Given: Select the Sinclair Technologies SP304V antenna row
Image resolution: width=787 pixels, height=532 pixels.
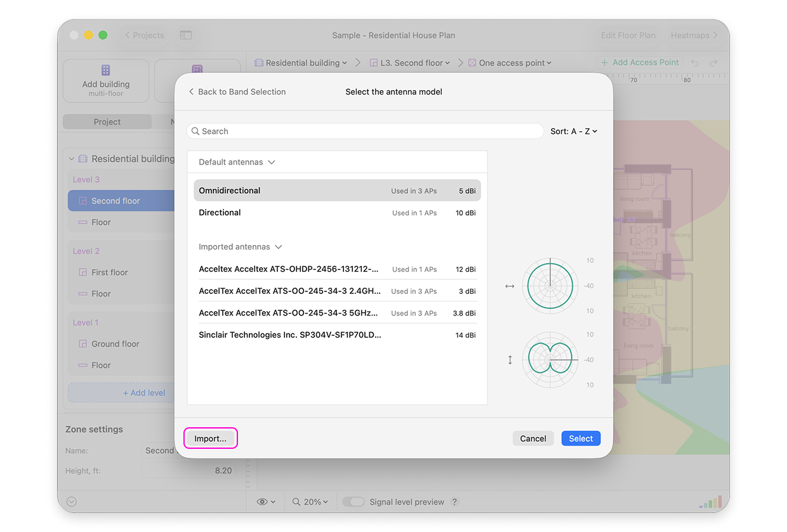Looking at the screenshot, I should 337,335.
